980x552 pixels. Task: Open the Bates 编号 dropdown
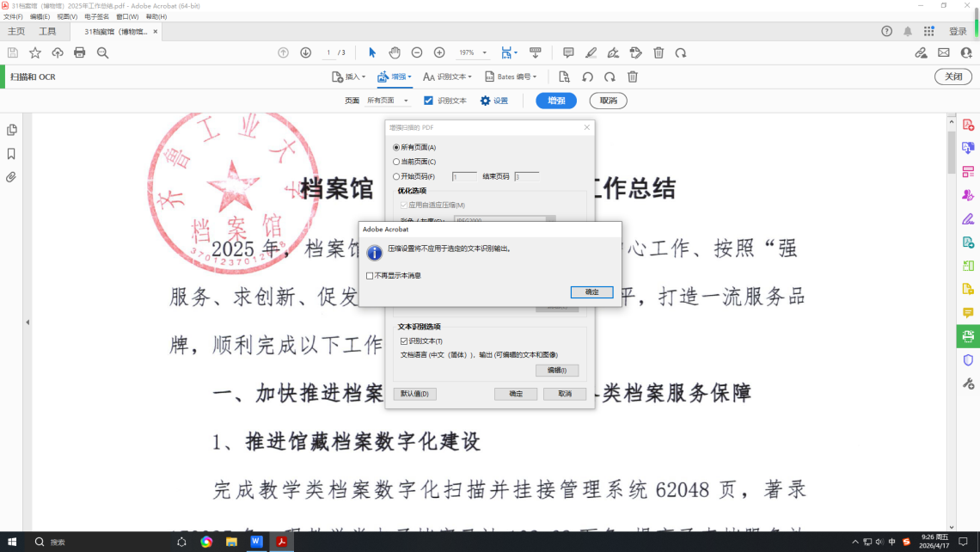pyautogui.click(x=511, y=77)
